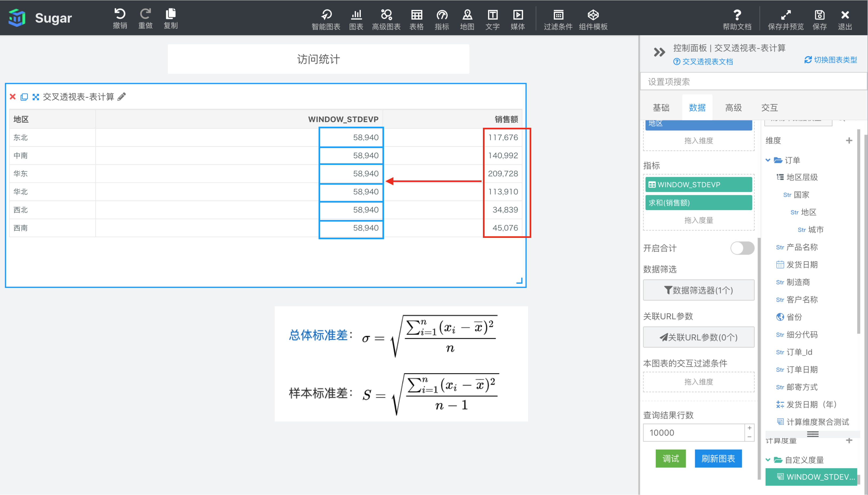The width and height of the screenshot is (868, 495).
Task: Insert a 表格 table component
Action: coord(416,20)
